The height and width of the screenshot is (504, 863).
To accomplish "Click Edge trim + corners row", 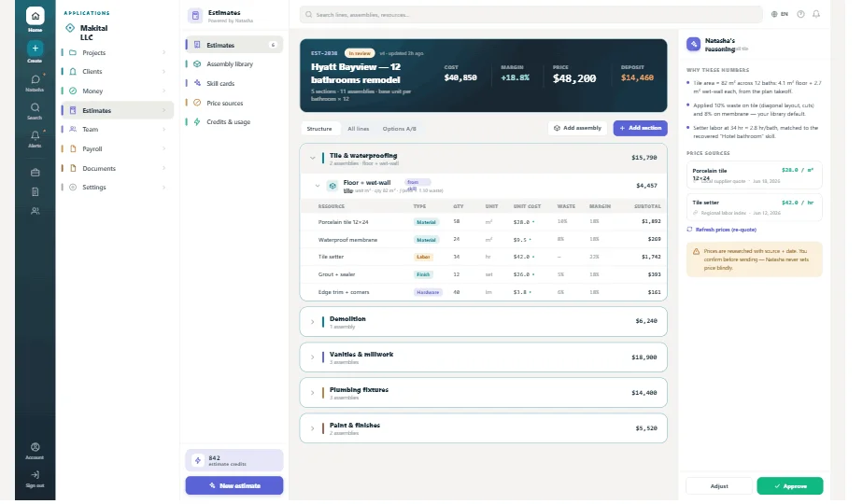I will [x=483, y=292].
